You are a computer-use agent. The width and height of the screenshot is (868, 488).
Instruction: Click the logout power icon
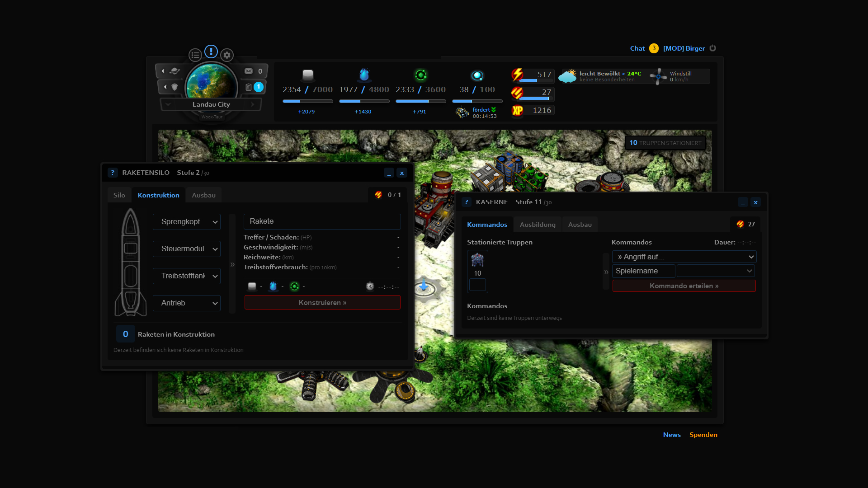click(x=713, y=48)
